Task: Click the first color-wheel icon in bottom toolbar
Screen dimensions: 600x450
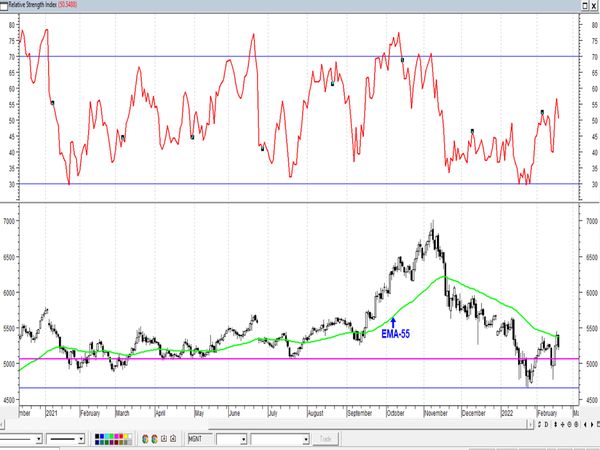Action: tap(143, 439)
